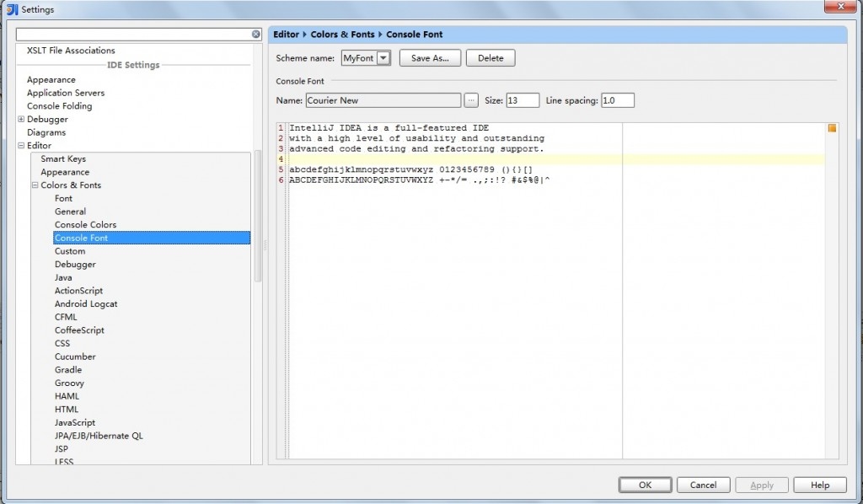Click the settings tree scrollbar
Image resolution: width=863 pixels, height=504 pixels.
pyautogui.click(x=258, y=216)
